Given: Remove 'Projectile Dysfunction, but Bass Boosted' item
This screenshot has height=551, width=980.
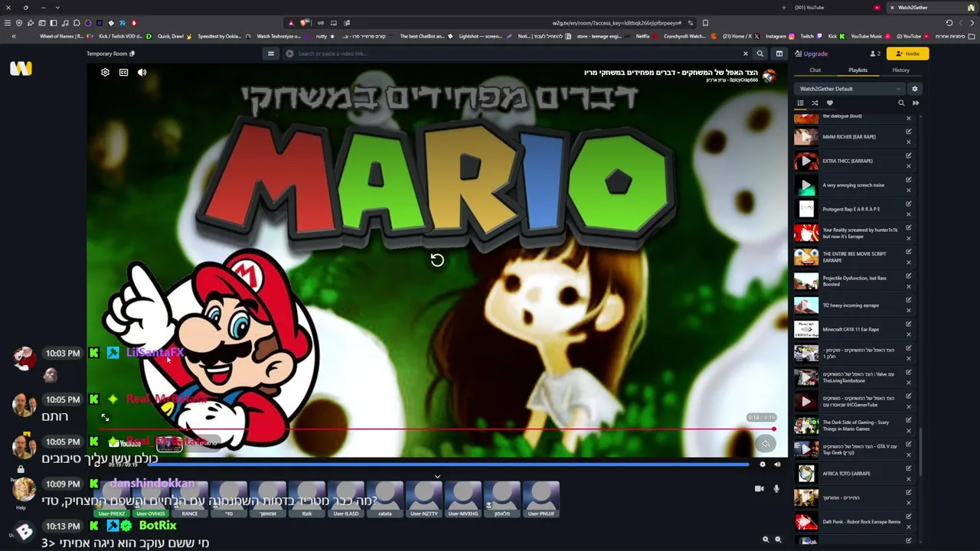Looking at the screenshot, I should [x=908, y=287].
